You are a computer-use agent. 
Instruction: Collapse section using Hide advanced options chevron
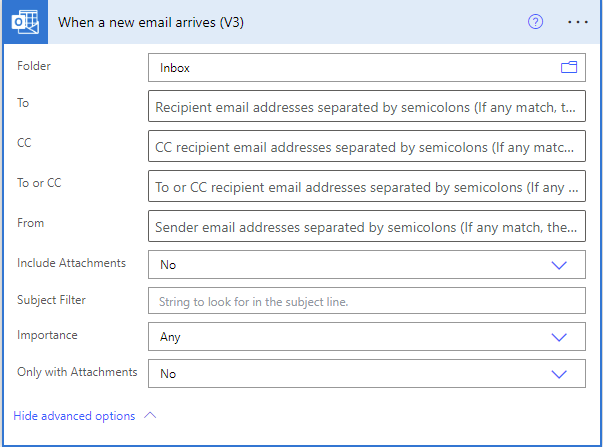[151, 416]
